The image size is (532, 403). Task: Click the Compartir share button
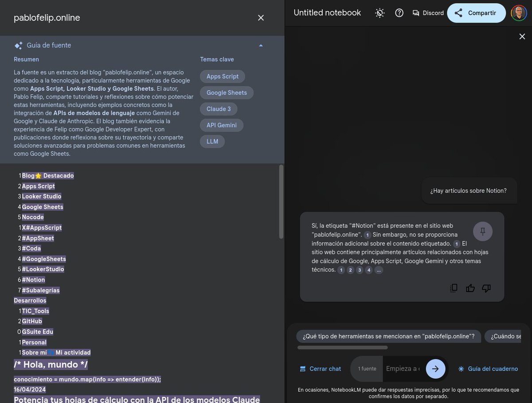tap(476, 13)
